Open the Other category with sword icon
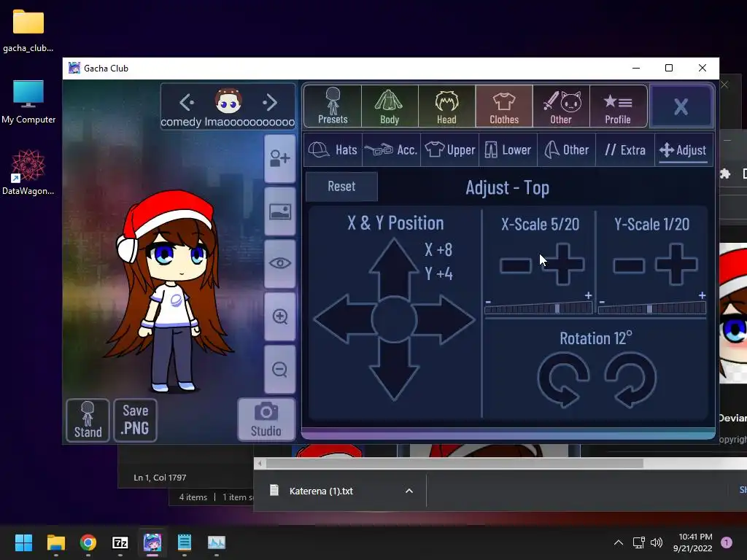 point(561,106)
